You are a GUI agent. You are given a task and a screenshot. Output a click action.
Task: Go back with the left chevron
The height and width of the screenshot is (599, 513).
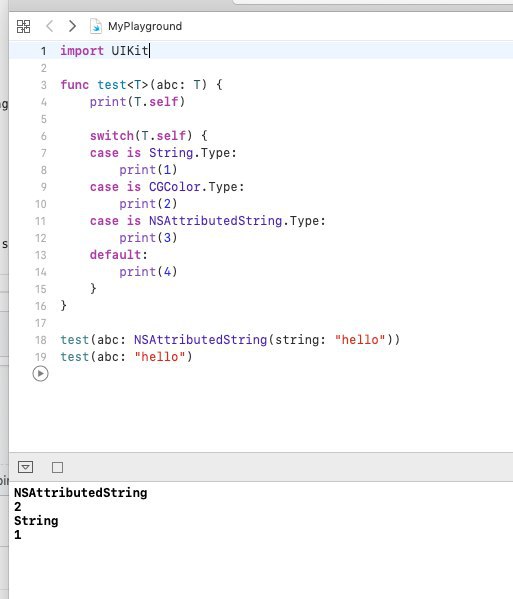49,26
